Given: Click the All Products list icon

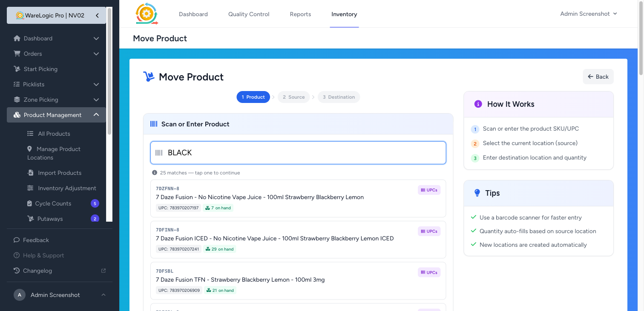Looking at the screenshot, I should [x=30, y=134].
